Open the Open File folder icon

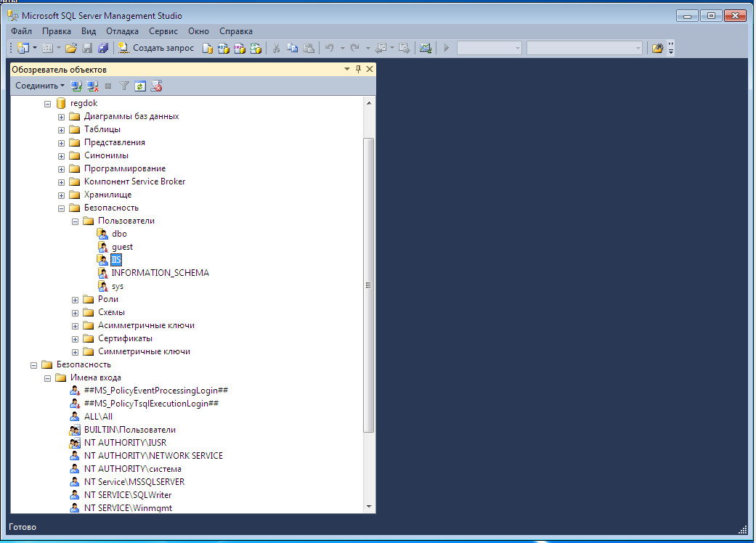pyautogui.click(x=71, y=48)
